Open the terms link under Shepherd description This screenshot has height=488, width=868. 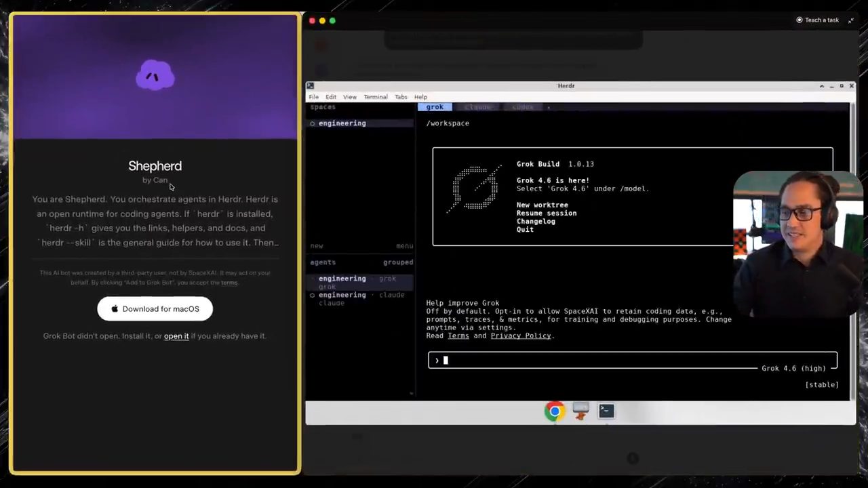click(x=229, y=283)
